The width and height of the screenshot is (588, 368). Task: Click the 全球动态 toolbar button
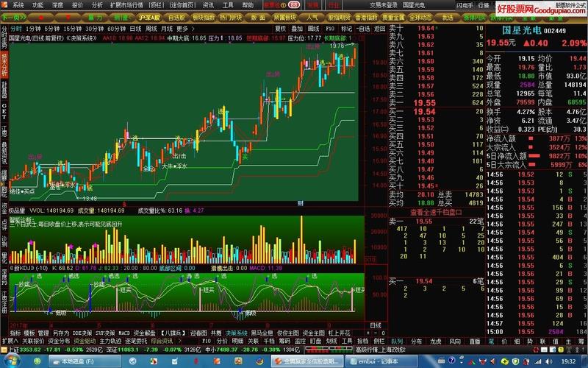[x=420, y=15]
